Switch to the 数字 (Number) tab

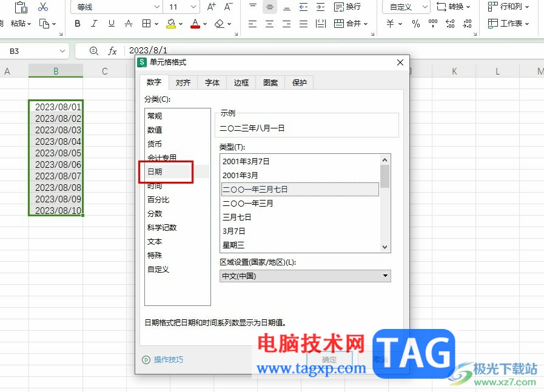click(154, 82)
